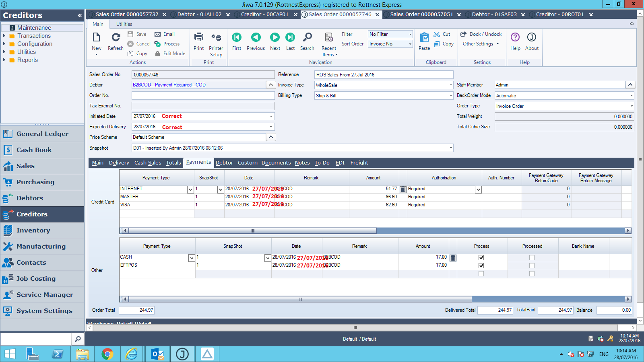This screenshot has height=362, width=644.
Task: Toggle the Process checkbox for EFTPOS payment
Action: pos(481,265)
